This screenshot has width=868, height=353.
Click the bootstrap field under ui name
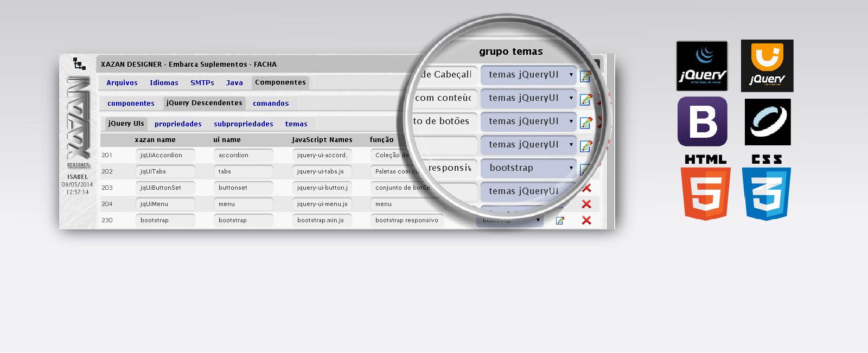244,221
